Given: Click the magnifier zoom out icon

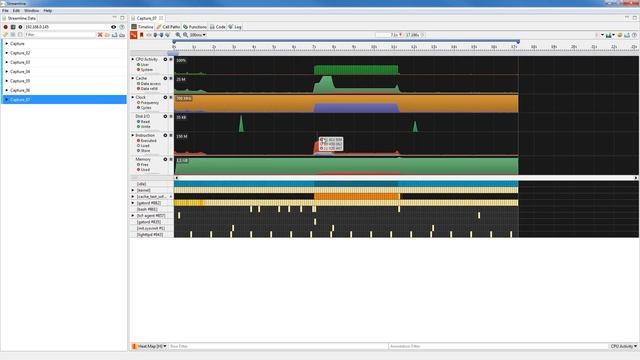Looking at the screenshot, I should point(185,35).
